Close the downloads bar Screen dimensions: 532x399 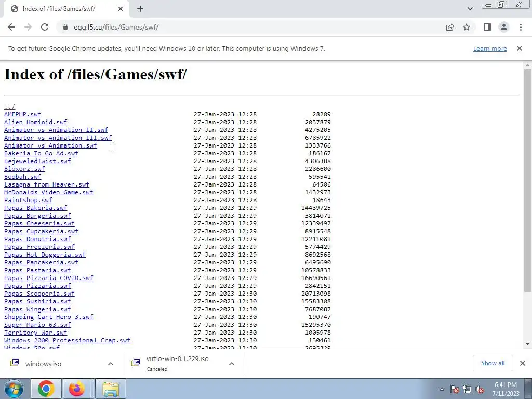pos(523,363)
